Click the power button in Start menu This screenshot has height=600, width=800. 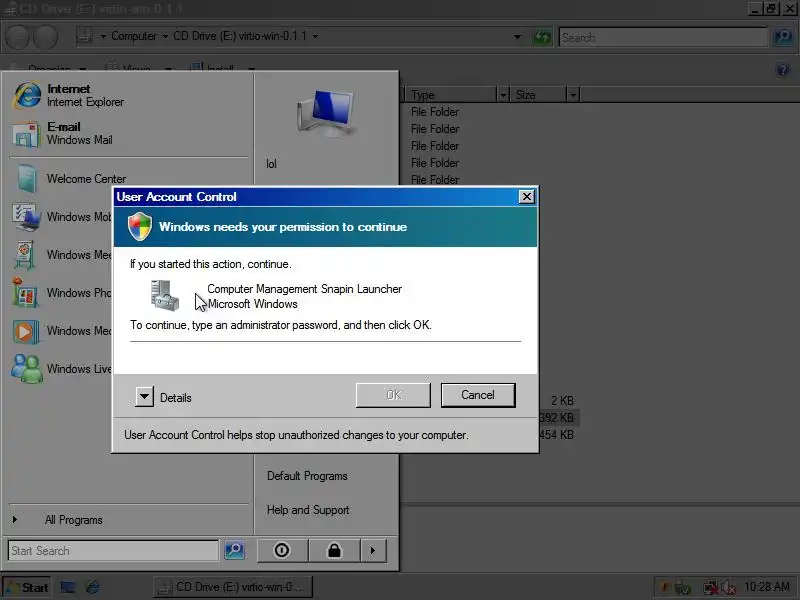coord(282,551)
